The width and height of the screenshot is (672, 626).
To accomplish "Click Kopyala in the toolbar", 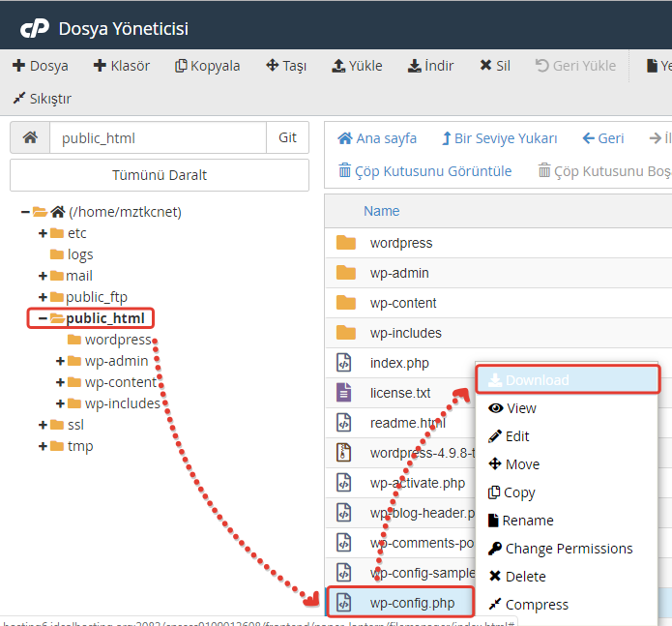I will 207,66.
